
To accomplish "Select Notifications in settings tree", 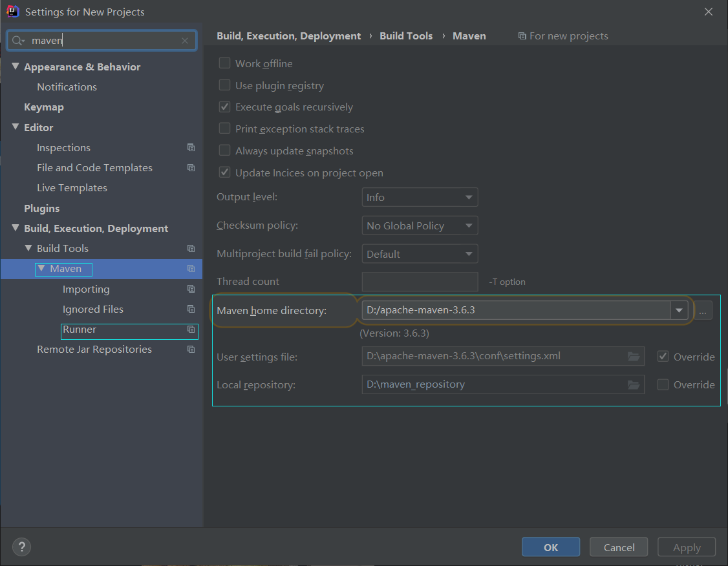I will point(67,87).
